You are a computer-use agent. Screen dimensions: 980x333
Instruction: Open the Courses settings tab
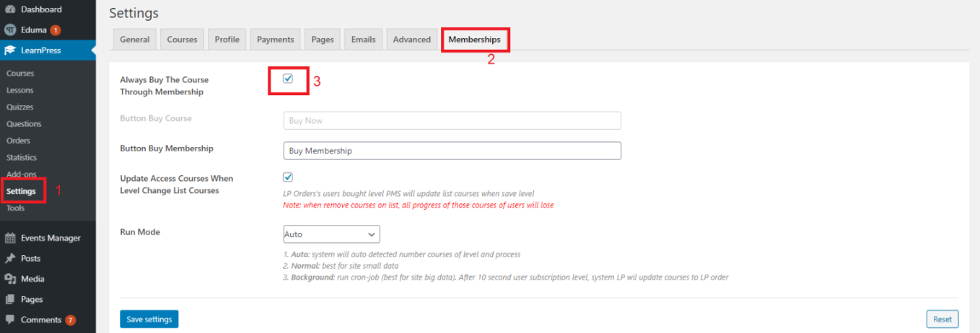182,40
